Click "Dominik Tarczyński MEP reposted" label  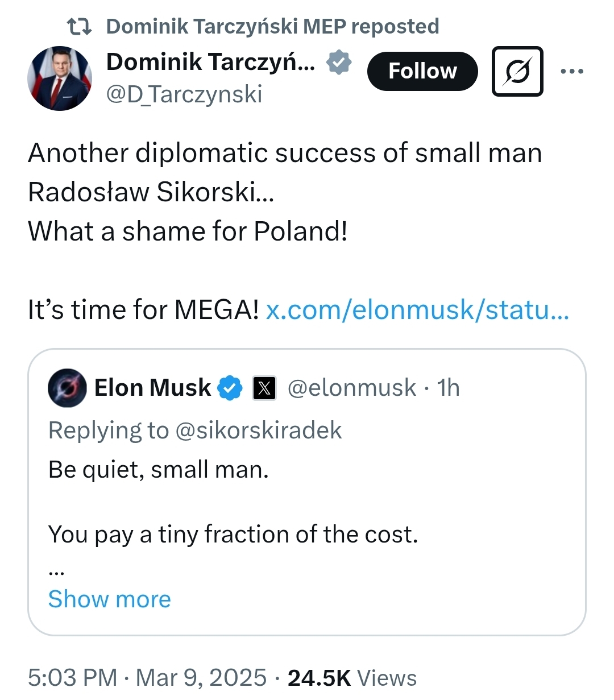[272, 26]
